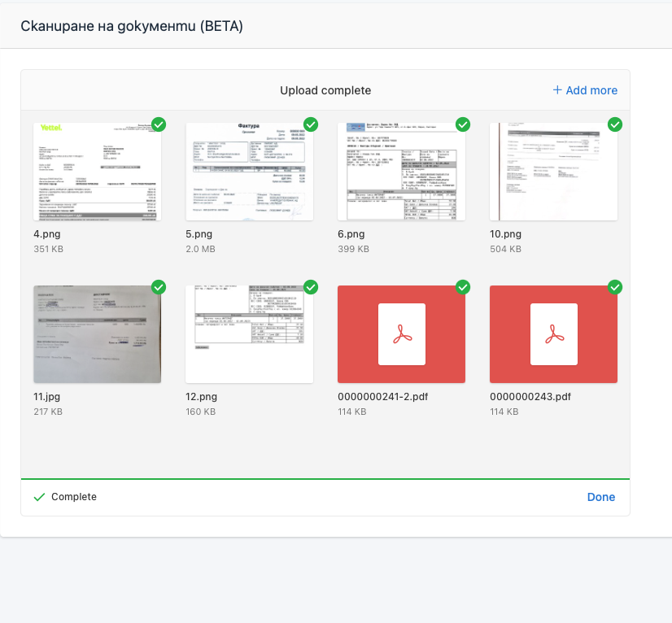
Task: Select the file name 5.png
Action: click(x=199, y=234)
